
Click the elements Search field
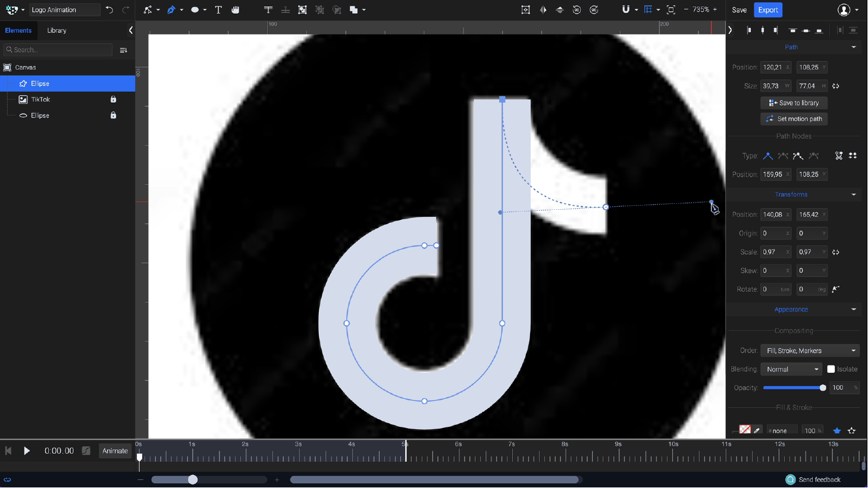coord(58,50)
